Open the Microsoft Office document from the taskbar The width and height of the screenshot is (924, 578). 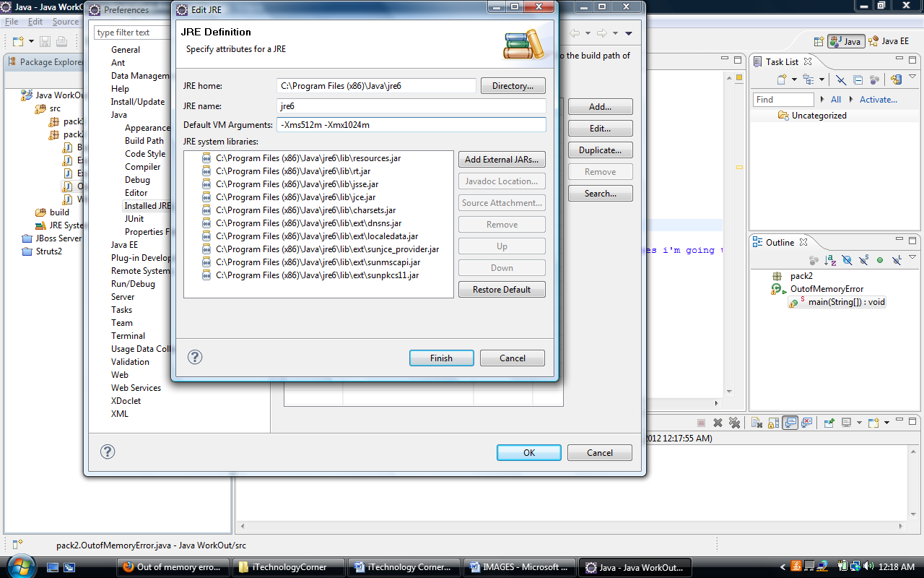coord(519,566)
